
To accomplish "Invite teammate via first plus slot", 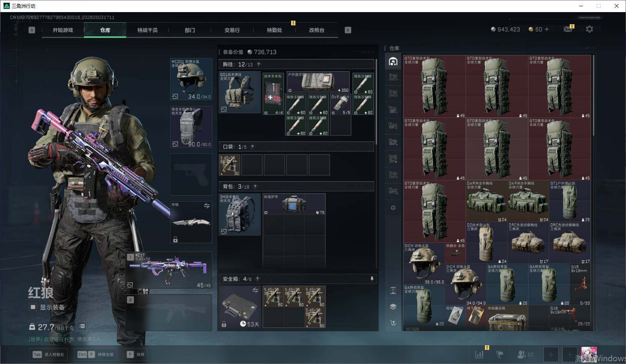I will [x=551, y=355].
